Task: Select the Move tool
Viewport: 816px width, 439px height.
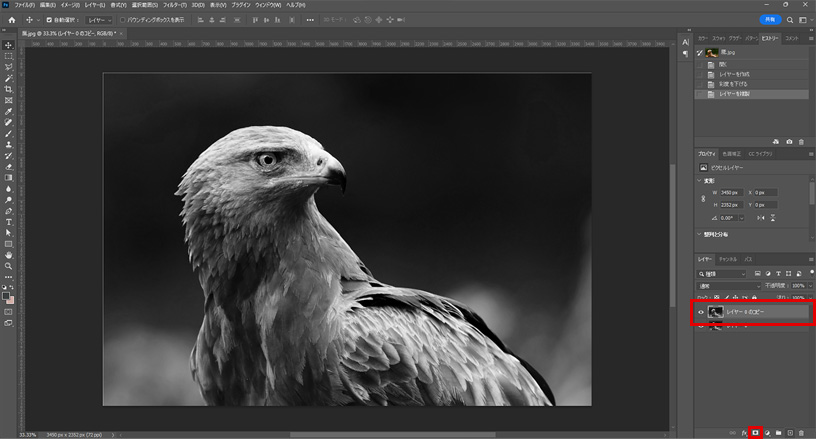Action: pyautogui.click(x=8, y=45)
